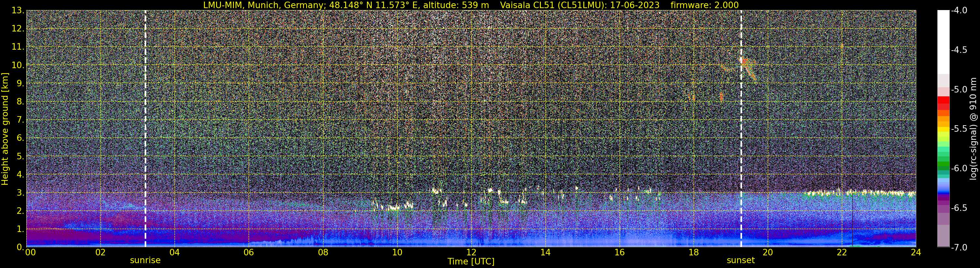980x268 pixels.
Task: Click the '-6.5' colorbar tick label
Action: 959,208
